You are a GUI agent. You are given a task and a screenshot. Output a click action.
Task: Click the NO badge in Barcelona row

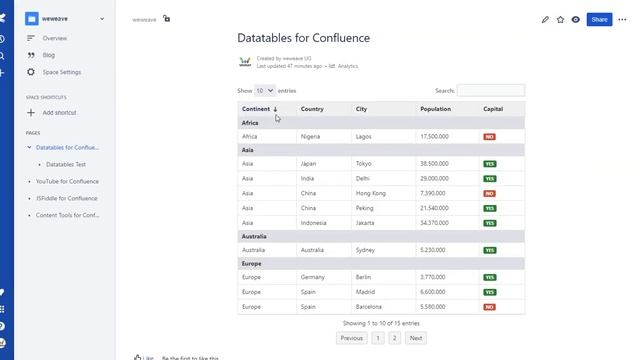click(489, 307)
